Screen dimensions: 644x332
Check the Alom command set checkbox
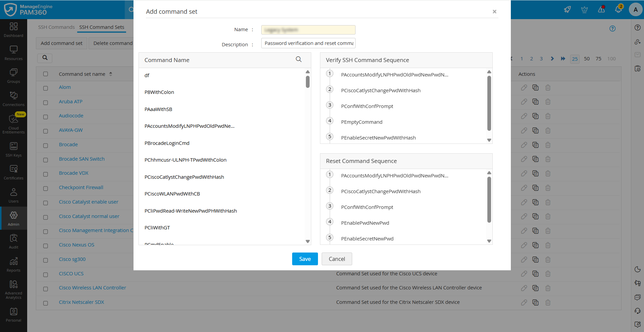tap(46, 88)
